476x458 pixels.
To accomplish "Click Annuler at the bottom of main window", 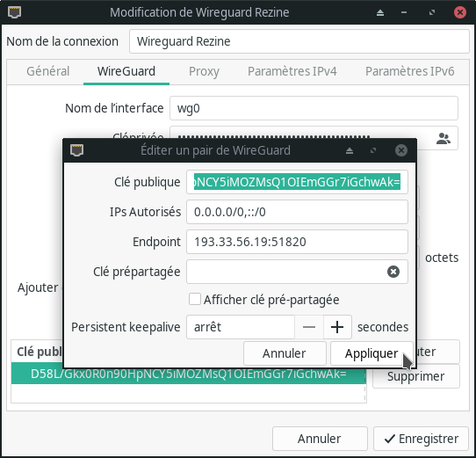I will click(x=320, y=439).
